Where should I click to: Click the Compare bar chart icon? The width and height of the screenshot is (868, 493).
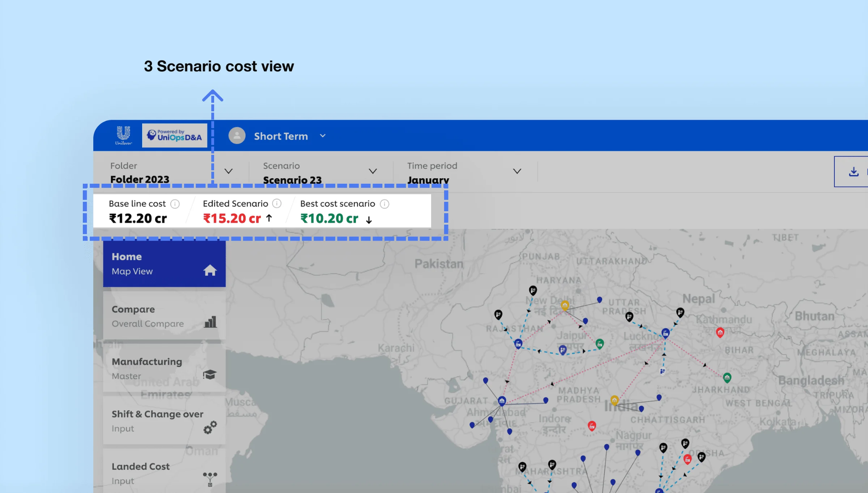[x=210, y=322]
